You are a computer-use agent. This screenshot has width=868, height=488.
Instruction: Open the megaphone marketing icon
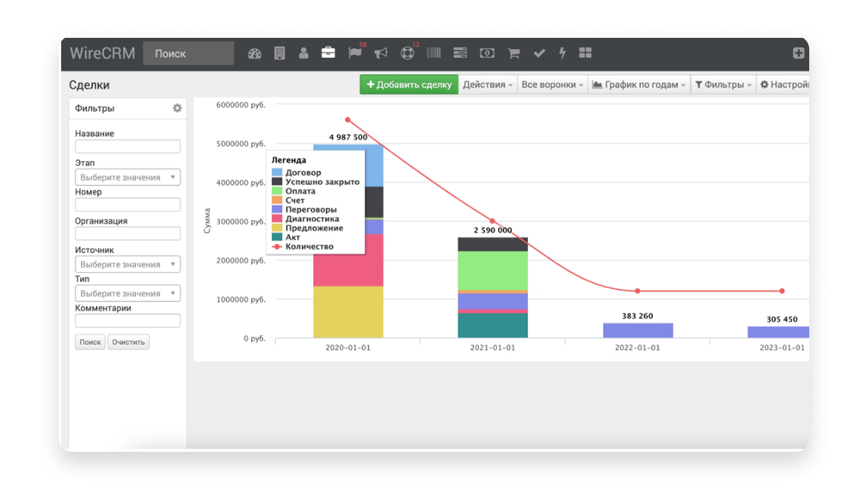tap(381, 53)
